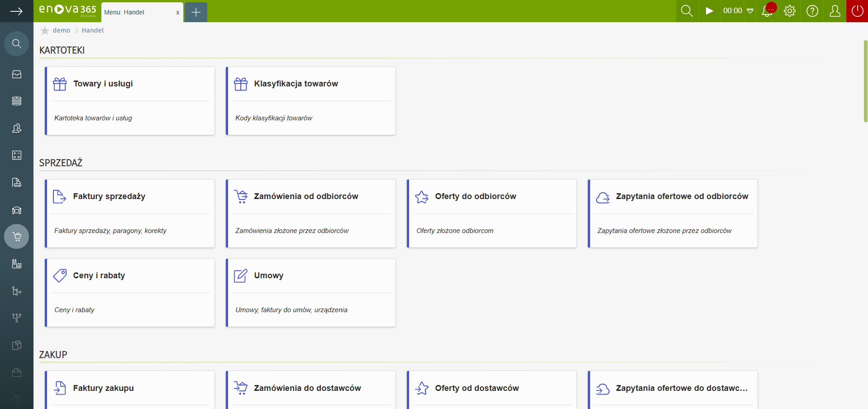Open settings gear in top bar
The width and height of the screenshot is (868, 409).
point(790,11)
